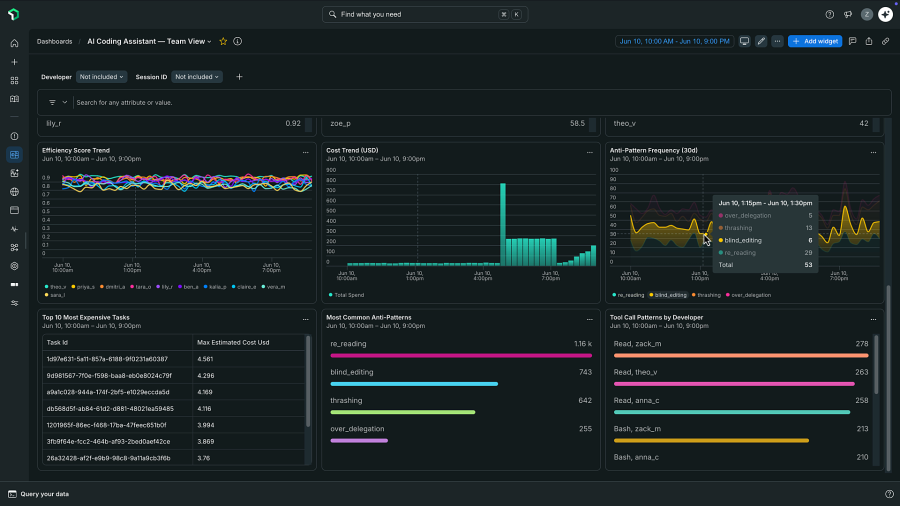This screenshot has height=506, width=900.
Task: Click the thrashing green bar
Action: [402, 412]
